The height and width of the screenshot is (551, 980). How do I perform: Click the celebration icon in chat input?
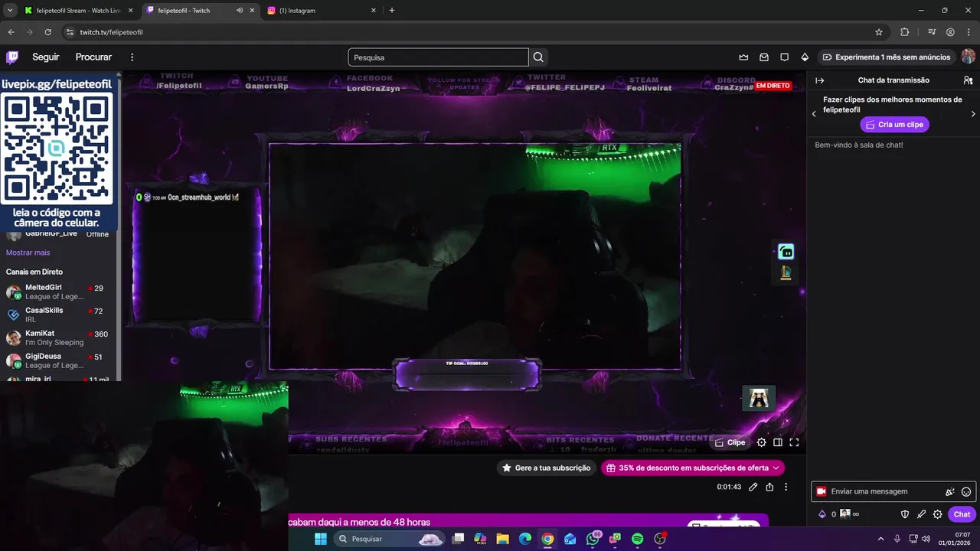950,492
